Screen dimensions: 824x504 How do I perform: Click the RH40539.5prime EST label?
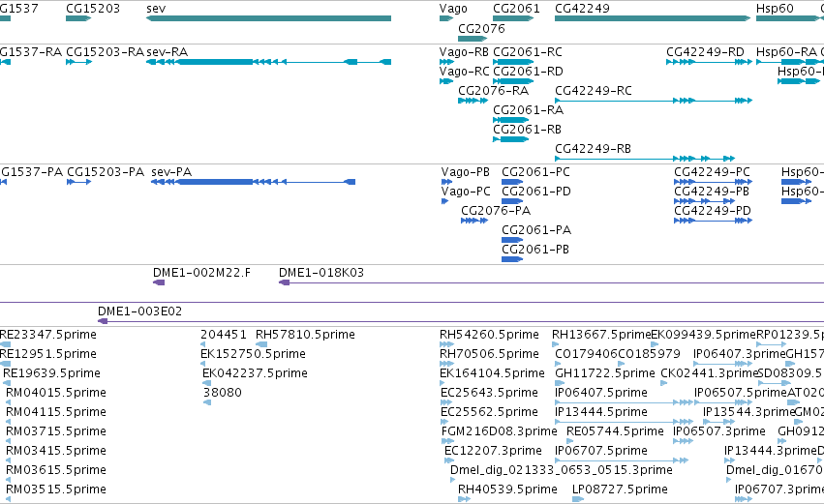(x=507, y=490)
